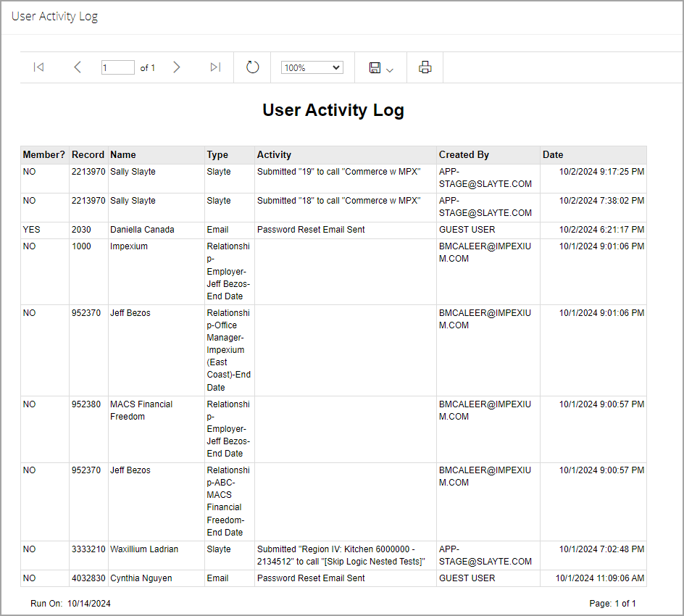Select the Waxillium Ladrian name cell
This screenshot has height=616, width=684.
pos(157,555)
